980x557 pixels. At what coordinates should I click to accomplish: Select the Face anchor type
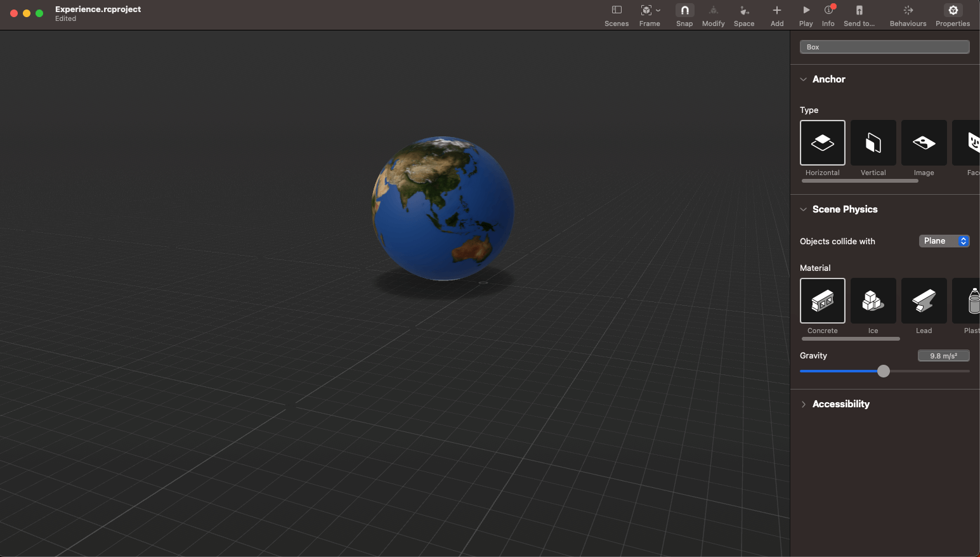967,143
